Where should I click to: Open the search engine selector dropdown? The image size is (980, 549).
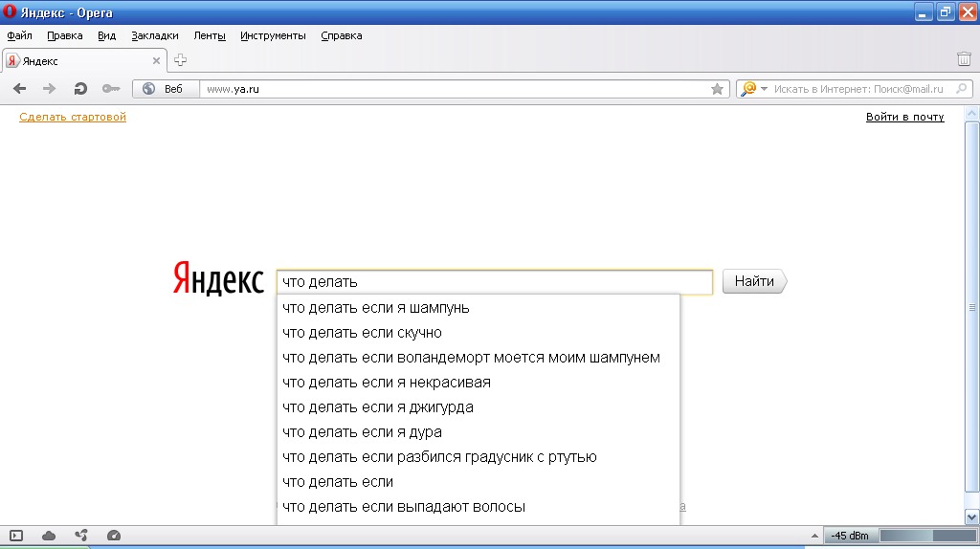[x=753, y=89]
